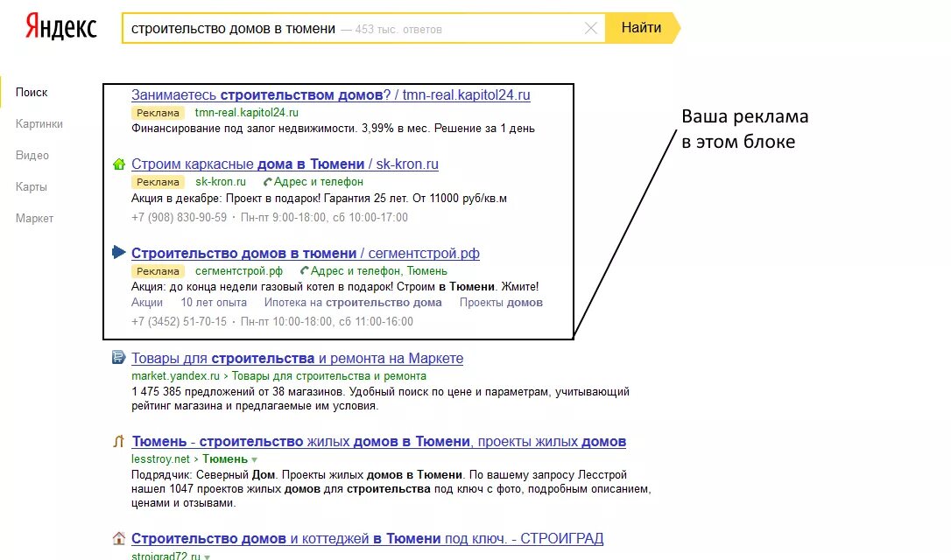Open the Поиск tab in the sidebar
The image size is (951, 560).
(32, 92)
